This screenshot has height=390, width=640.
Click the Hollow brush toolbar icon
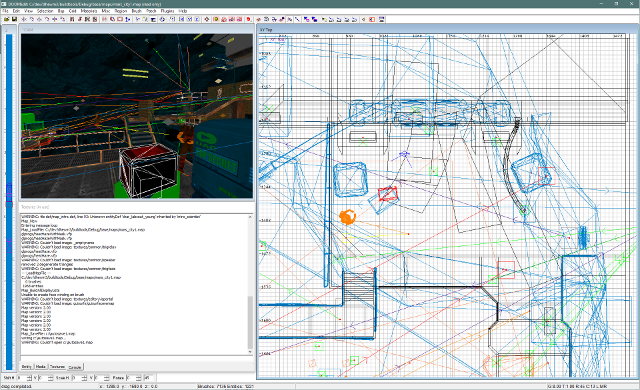120,19
